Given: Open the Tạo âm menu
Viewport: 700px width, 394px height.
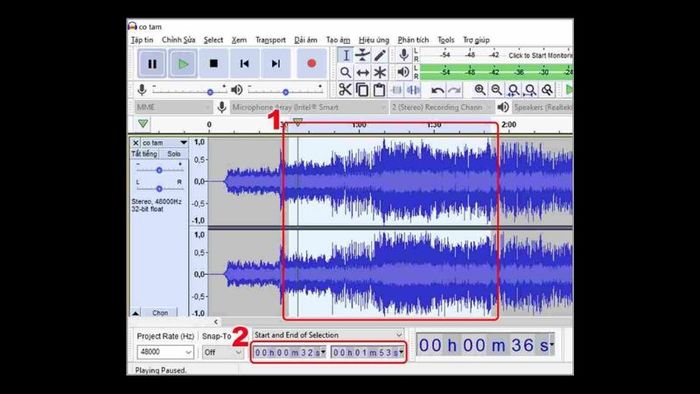Looking at the screenshot, I should click(338, 40).
